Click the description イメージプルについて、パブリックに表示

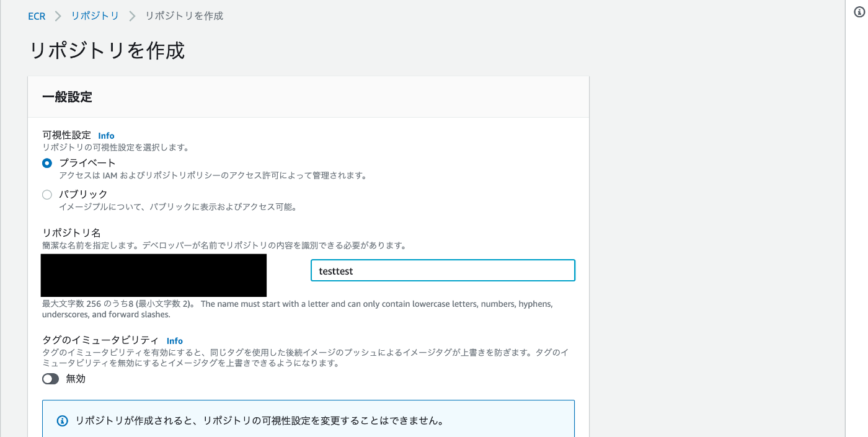click(178, 207)
